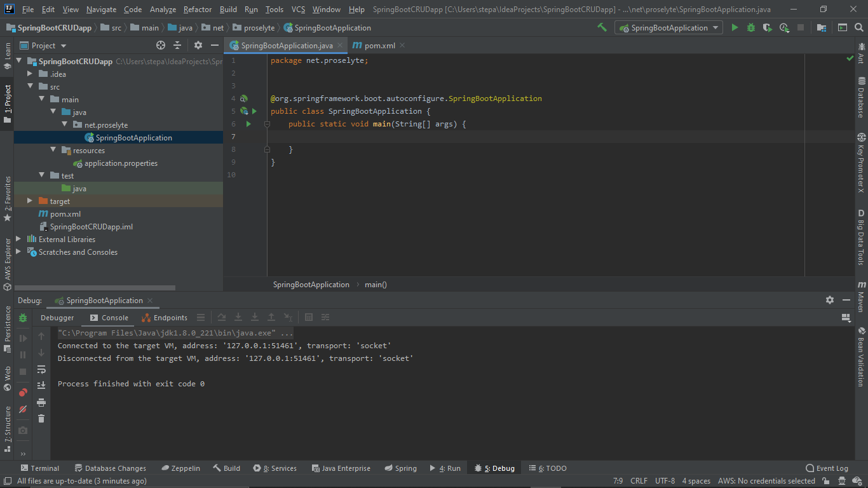Click the CRLF line separator widget
This screenshot has height=488, width=868.
coord(639,481)
